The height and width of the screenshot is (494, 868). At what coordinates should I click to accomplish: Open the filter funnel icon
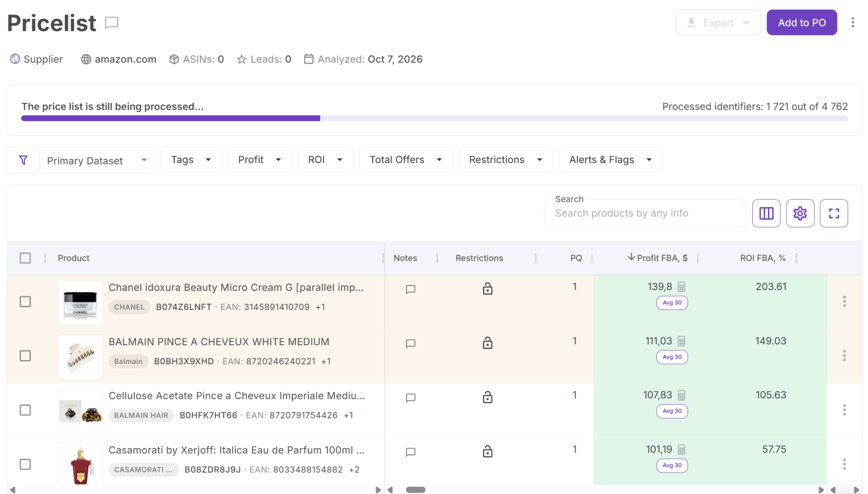pos(23,160)
